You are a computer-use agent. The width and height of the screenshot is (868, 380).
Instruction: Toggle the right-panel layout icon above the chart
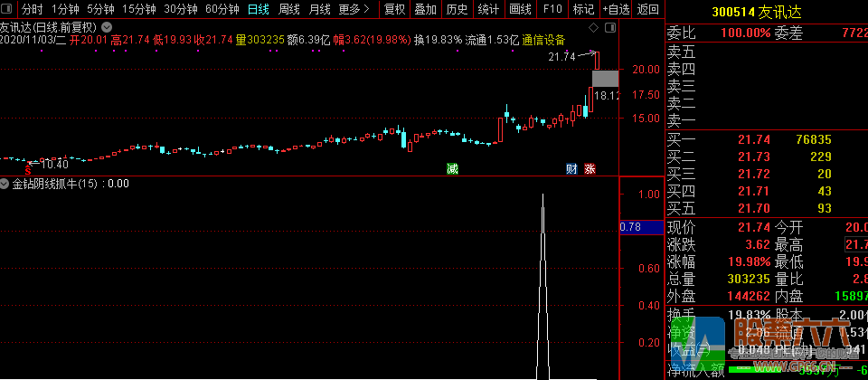click(610, 27)
